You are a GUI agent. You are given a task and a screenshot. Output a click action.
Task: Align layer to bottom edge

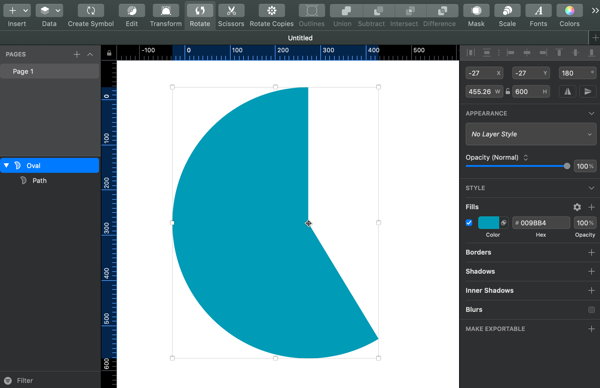coord(592,52)
